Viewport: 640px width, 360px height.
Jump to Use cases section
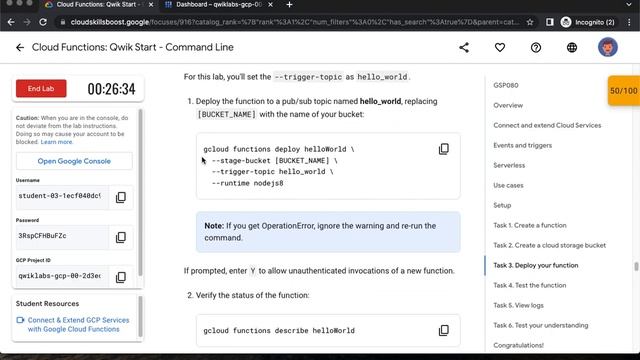pyautogui.click(x=508, y=185)
